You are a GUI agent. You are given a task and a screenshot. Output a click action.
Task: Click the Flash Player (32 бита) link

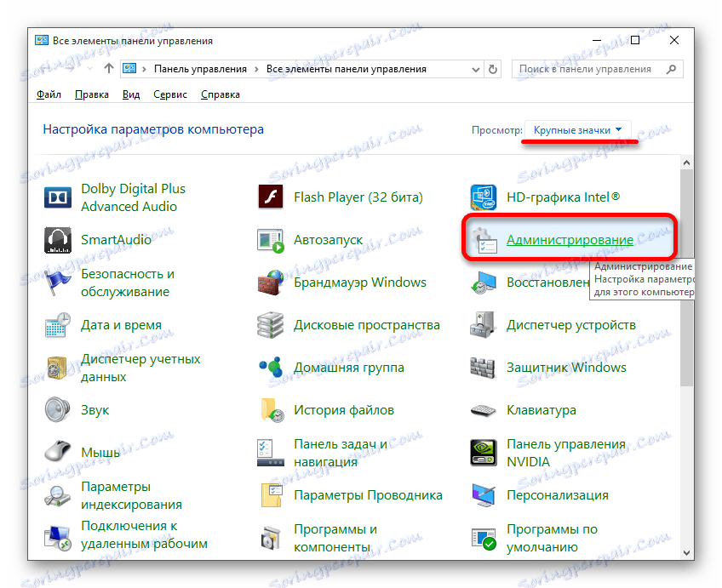pyautogui.click(x=358, y=197)
